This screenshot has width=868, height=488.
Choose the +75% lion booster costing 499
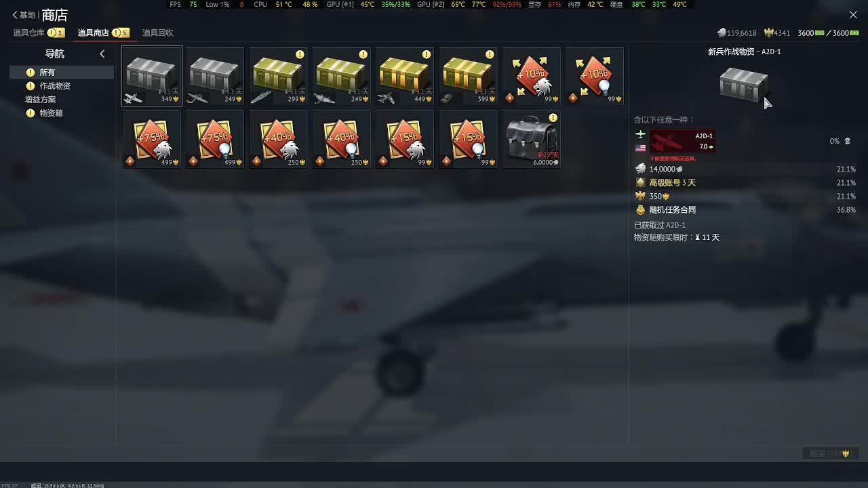[x=152, y=139]
